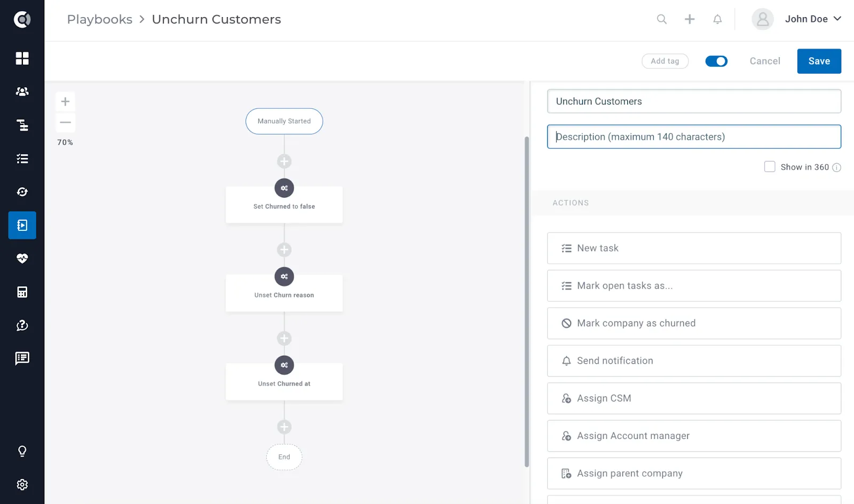Select the Playbooks icon in sidebar
This screenshot has width=854, height=504.
pyautogui.click(x=22, y=225)
